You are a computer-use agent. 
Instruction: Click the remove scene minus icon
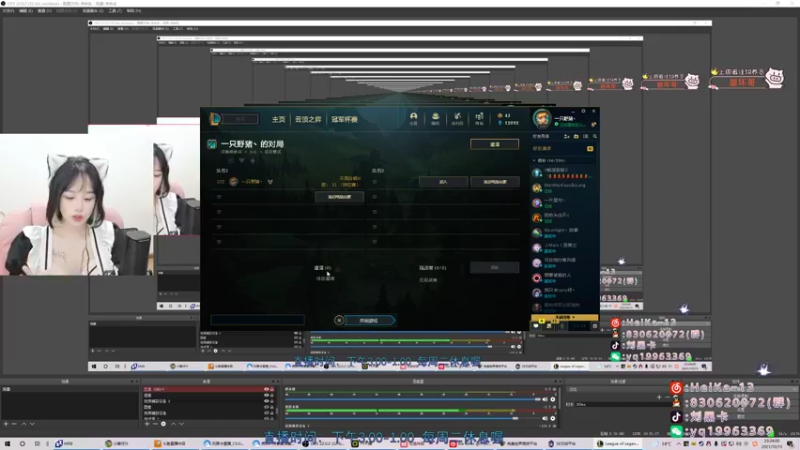coord(14,423)
